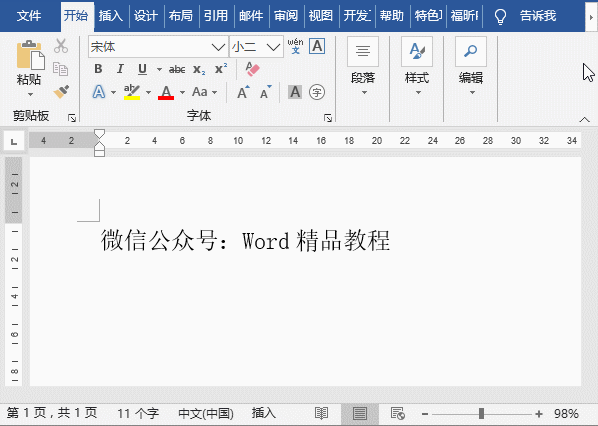Click the 98% zoom level
Viewport: 598px width, 426px height.
566,414
